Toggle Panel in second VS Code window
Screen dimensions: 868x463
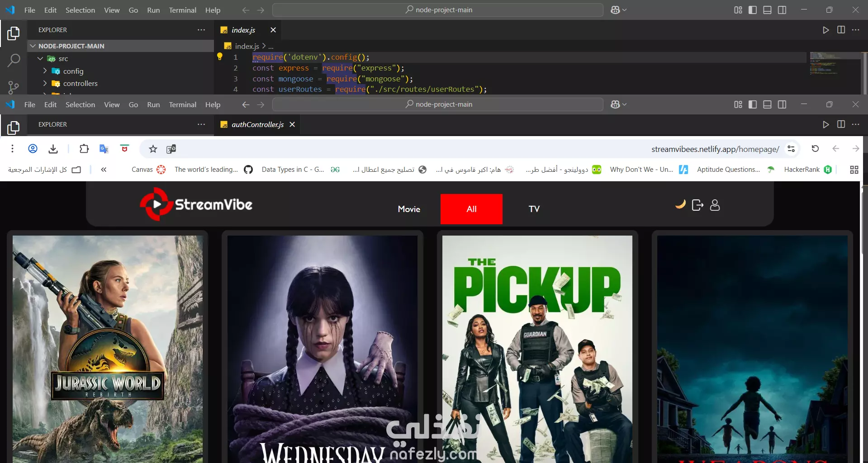coord(767,104)
